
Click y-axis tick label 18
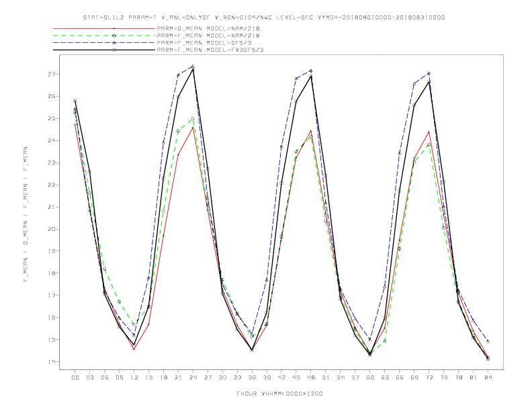pos(50,273)
